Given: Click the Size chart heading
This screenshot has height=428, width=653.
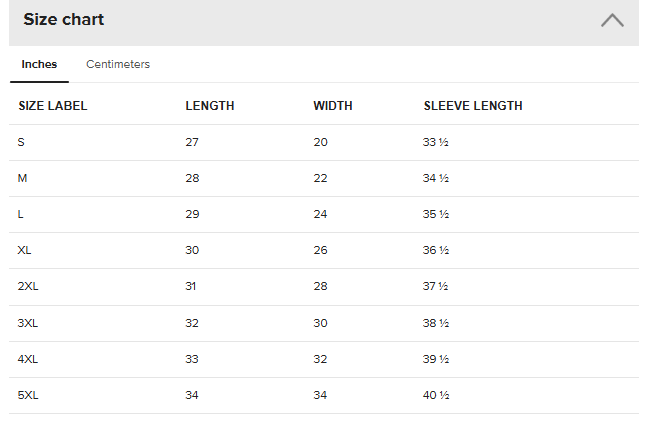Looking at the screenshot, I should pos(64,20).
